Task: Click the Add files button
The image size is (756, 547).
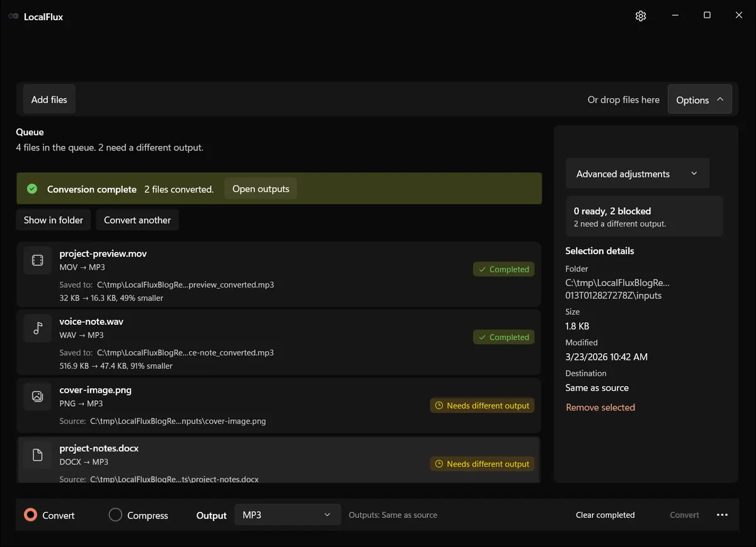Action: pyautogui.click(x=49, y=99)
